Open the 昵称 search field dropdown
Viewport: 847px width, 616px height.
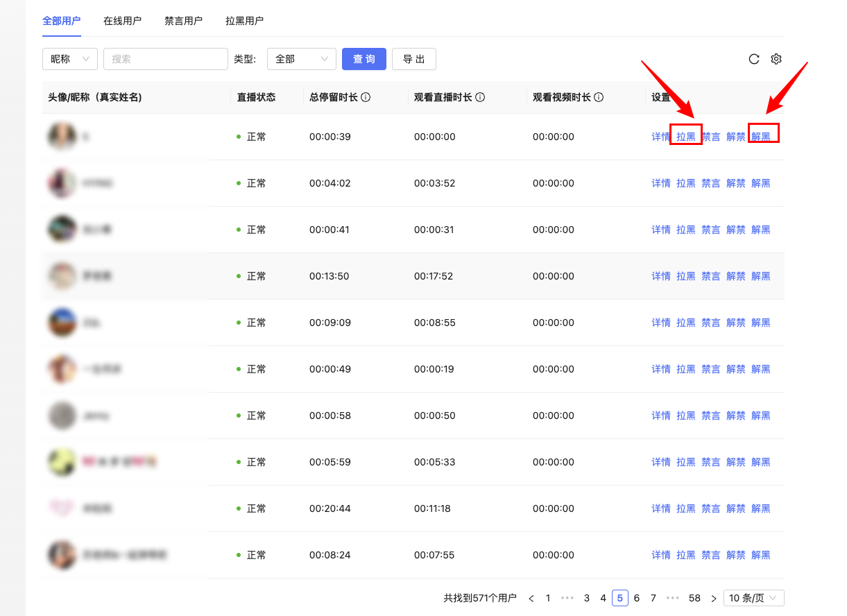(70, 59)
